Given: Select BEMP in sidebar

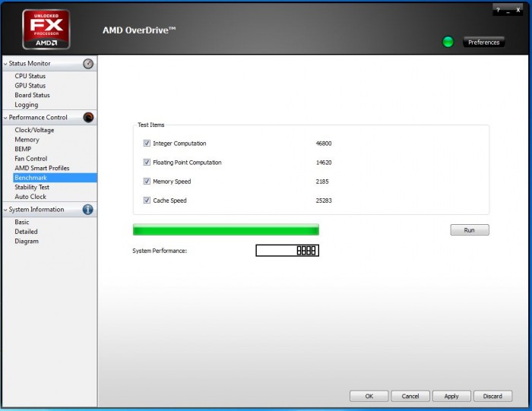Looking at the screenshot, I should click(x=23, y=149).
